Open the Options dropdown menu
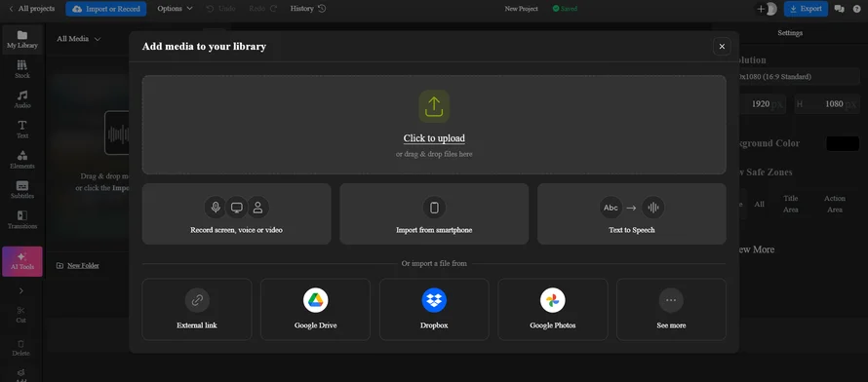 [x=175, y=9]
